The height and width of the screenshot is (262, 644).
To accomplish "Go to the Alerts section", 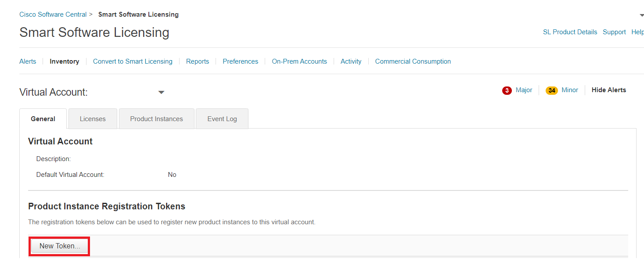I will click(28, 61).
